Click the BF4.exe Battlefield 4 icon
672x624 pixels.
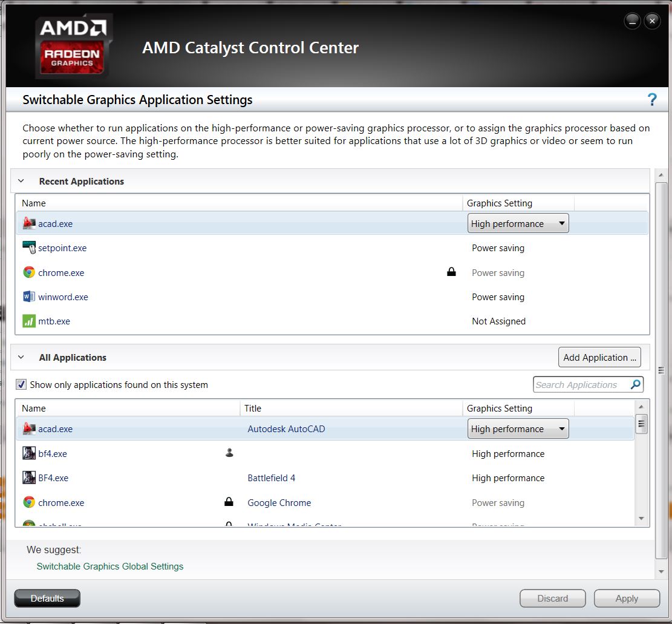click(x=28, y=478)
